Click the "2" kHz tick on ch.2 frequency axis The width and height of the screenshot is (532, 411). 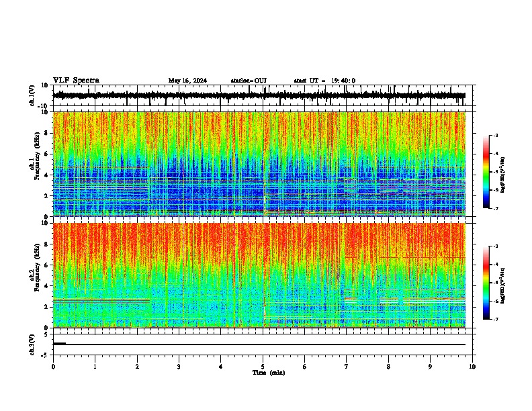[x=46, y=307]
